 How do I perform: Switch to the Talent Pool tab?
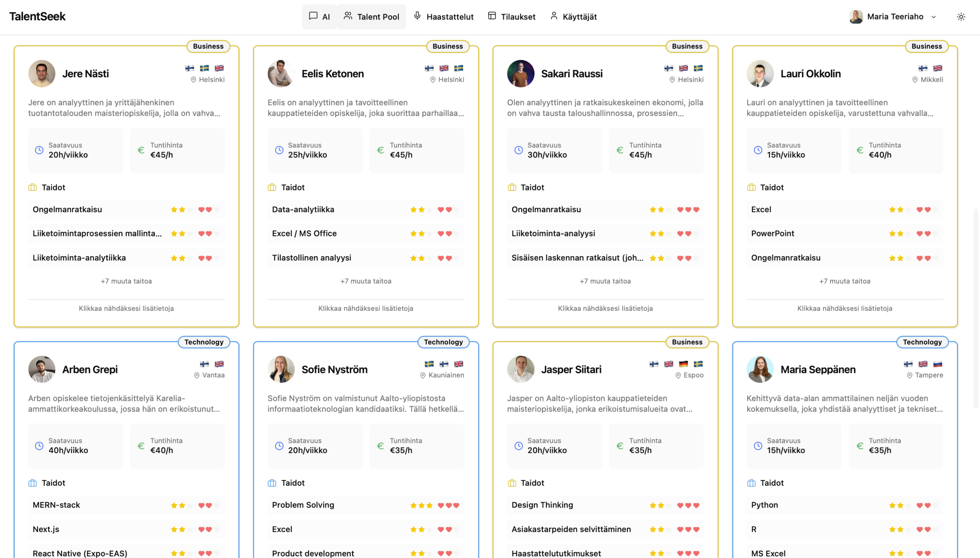(x=371, y=16)
